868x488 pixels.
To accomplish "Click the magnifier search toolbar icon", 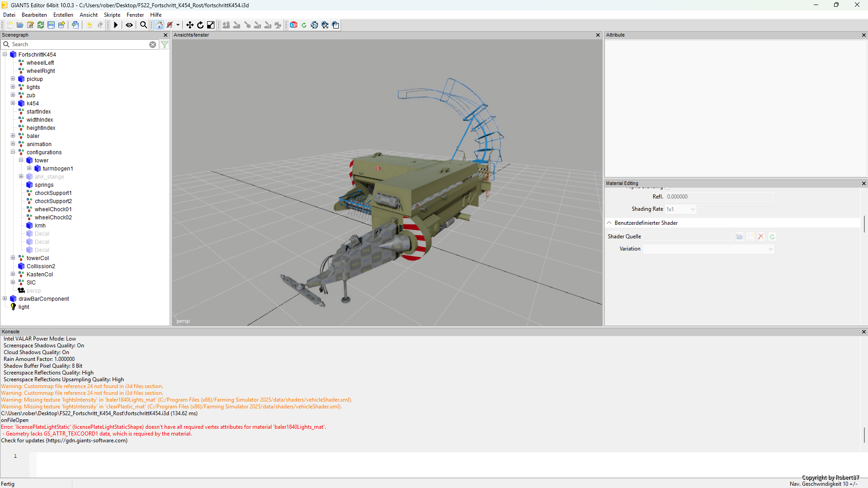I will (x=143, y=25).
